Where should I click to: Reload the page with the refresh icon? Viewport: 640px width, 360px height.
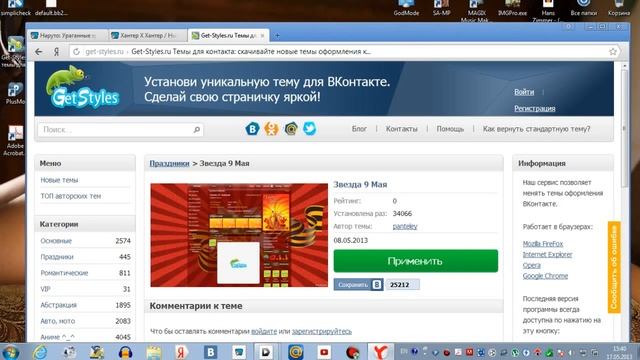coord(76,52)
